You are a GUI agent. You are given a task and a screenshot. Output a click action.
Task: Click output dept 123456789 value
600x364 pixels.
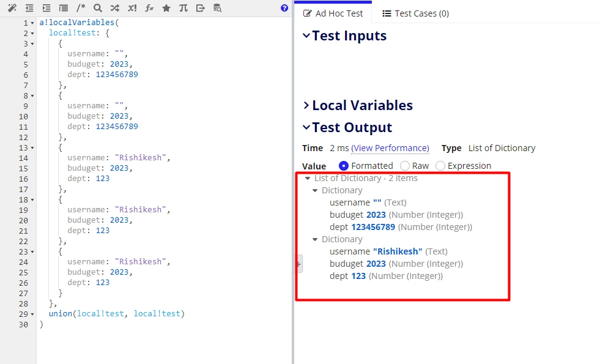point(373,227)
